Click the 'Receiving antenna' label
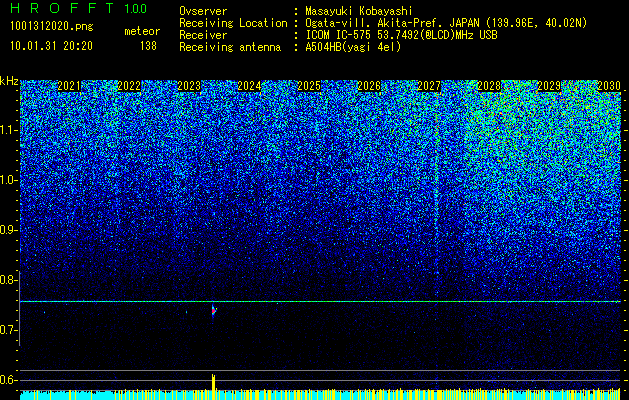The height and width of the screenshot is (400, 629). pos(230,47)
